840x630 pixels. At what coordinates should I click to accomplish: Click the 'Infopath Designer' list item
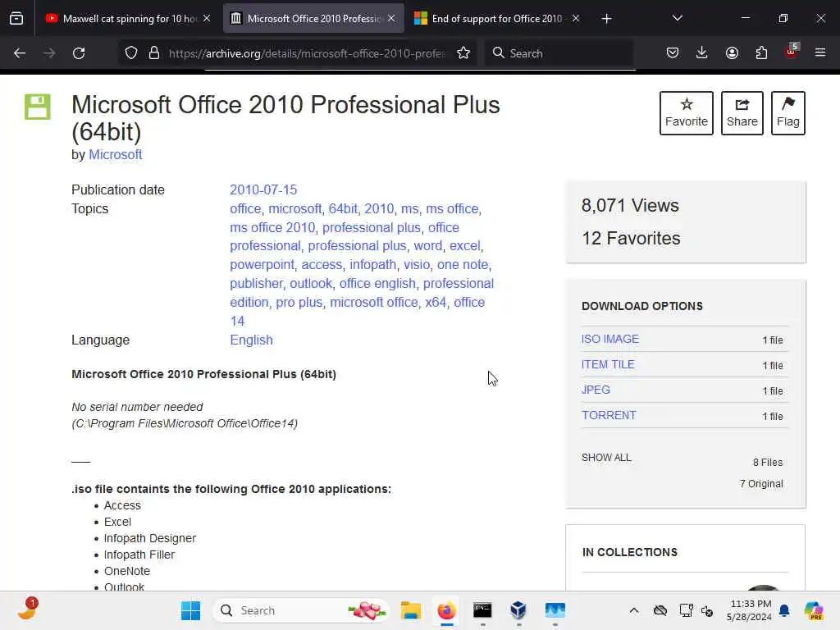tap(150, 538)
